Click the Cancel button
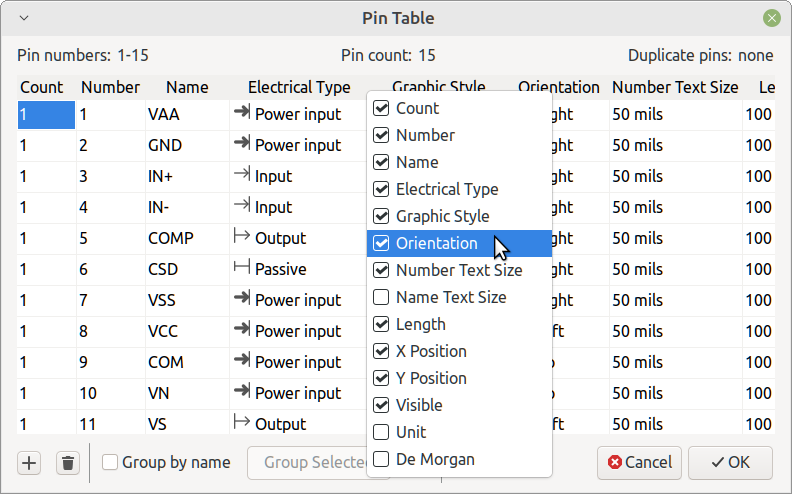Screen dimensions: 792x494 pos(639,463)
